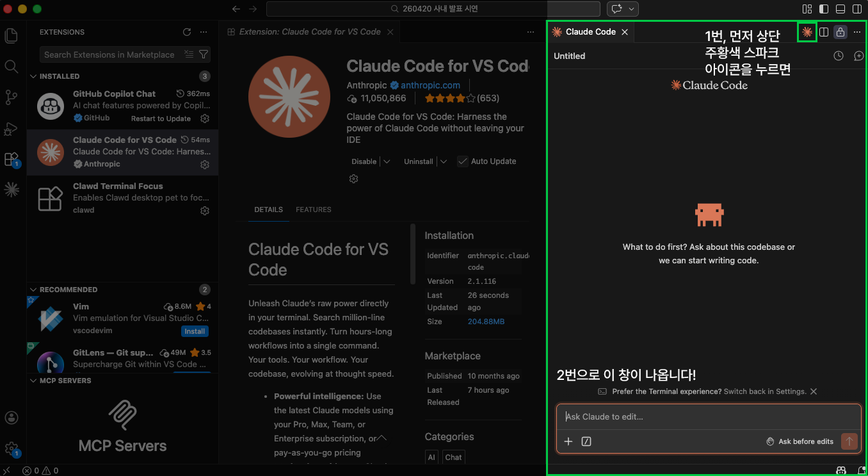Open Copilot status in the status bar
Image resolution: width=868 pixels, height=476 pixels.
pyautogui.click(x=842, y=471)
